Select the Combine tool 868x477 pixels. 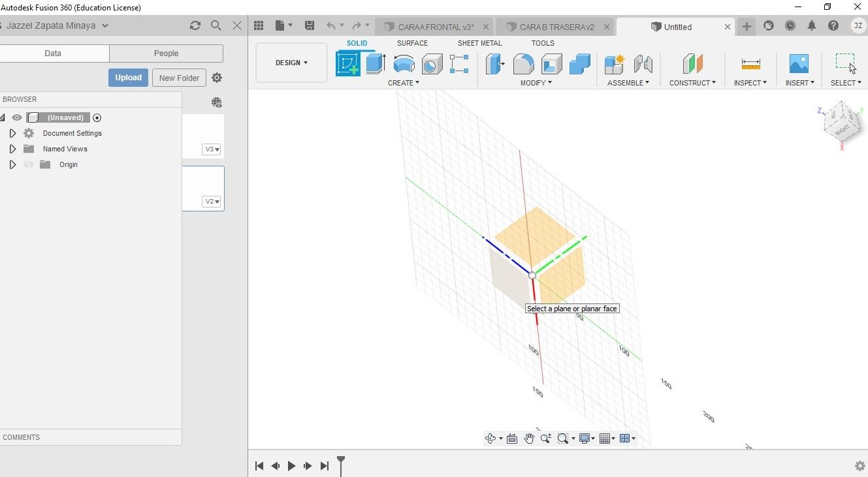click(x=579, y=64)
